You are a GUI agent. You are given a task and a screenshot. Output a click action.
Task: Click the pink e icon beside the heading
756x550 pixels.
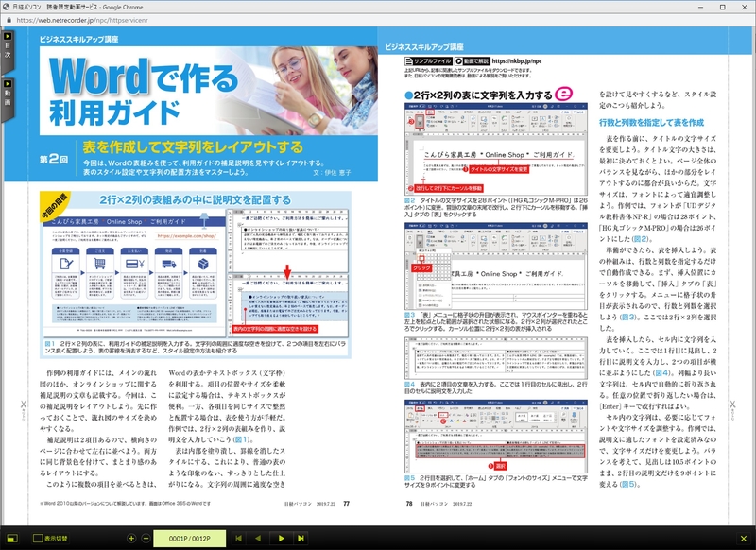pos(563,94)
